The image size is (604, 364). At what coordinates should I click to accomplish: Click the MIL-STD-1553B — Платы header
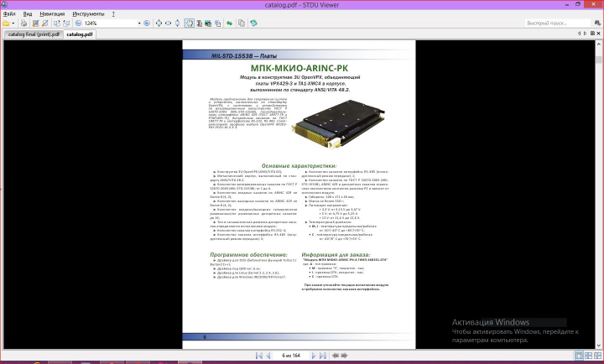244,56
